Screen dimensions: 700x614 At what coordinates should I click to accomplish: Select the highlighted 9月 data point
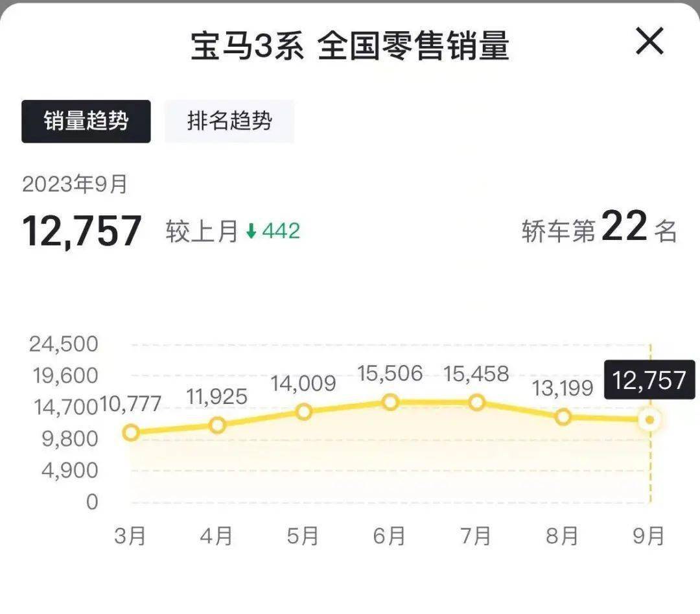(x=650, y=419)
